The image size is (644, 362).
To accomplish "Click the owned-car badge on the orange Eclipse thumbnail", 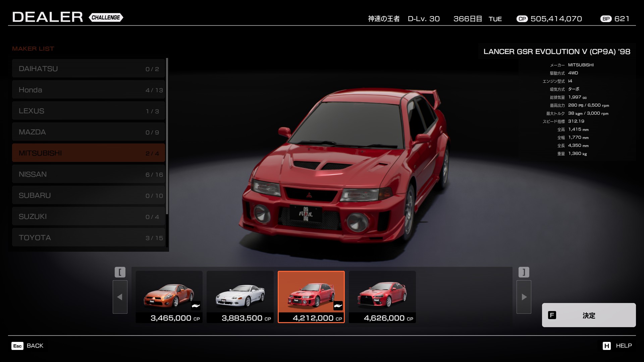I will pyautogui.click(x=196, y=306).
